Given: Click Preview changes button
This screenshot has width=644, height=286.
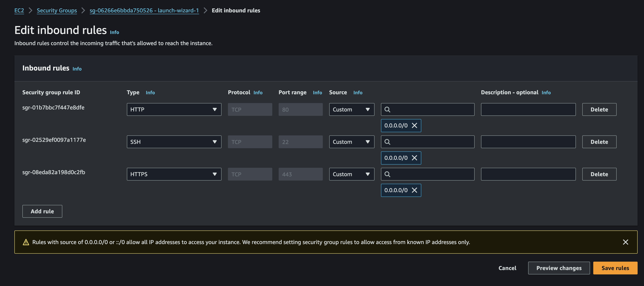Looking at the screenshot, I should tap(559, 268).
